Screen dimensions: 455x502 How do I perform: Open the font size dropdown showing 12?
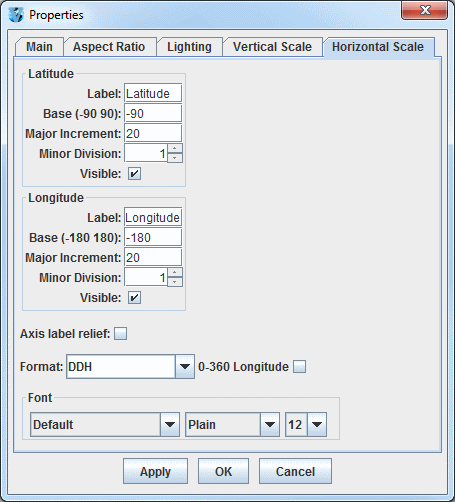pos(306,425)
